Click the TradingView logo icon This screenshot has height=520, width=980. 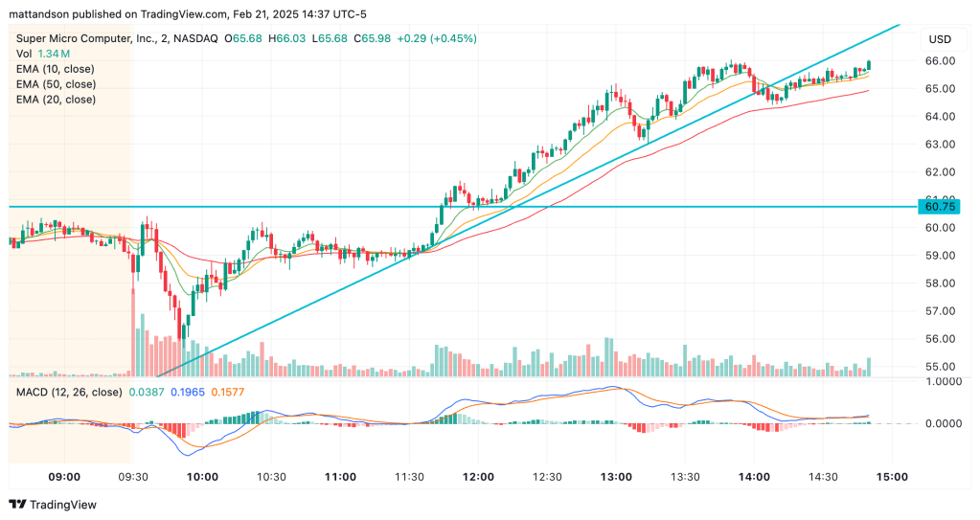click(x=17, y=505)
